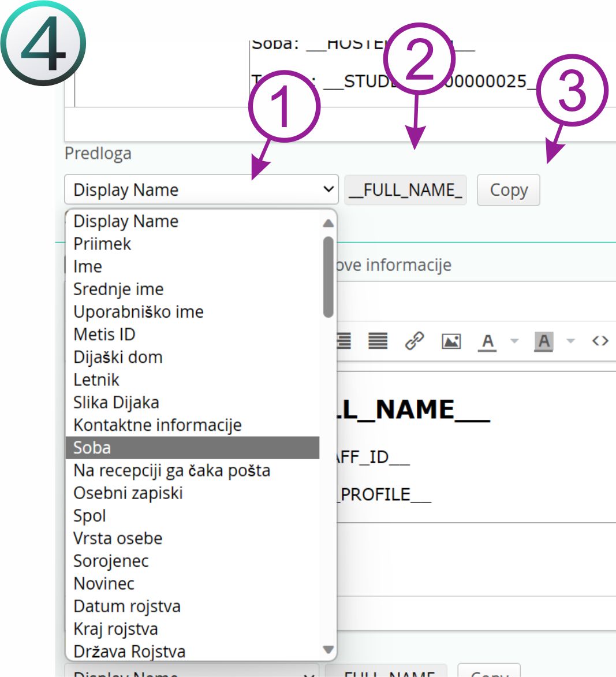This screenshot has width=616, height=677.
Task: Click the dropdown list scroll down arrow
Action: pyautogui.click(x=328, y=649)
